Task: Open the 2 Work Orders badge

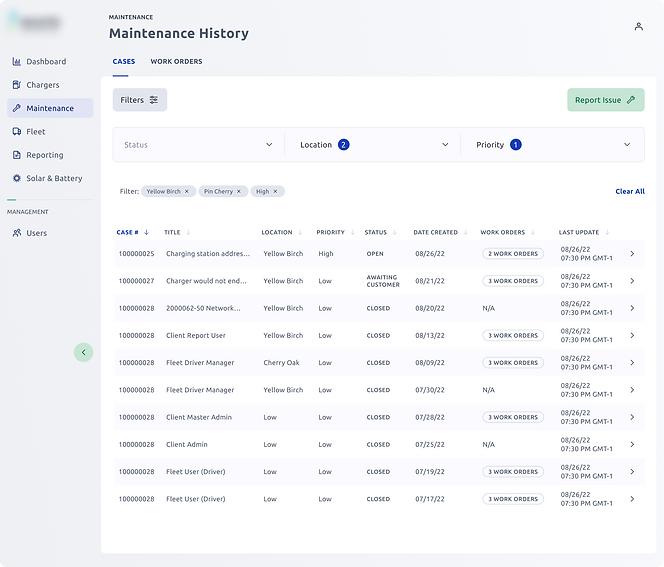Action: pyautogui.click(x=513, y=254)
